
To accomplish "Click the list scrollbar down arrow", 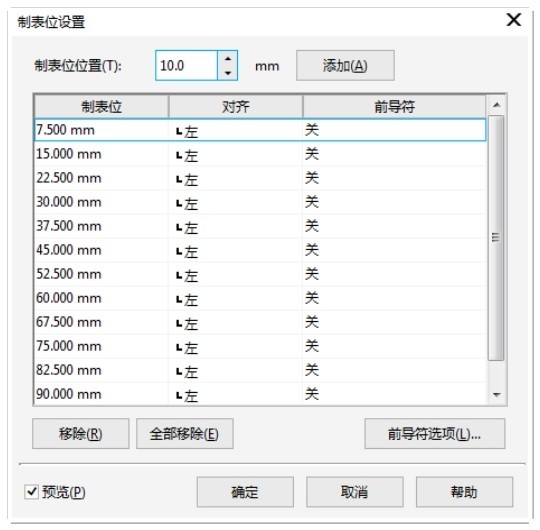I will click(x=496, y=395).
